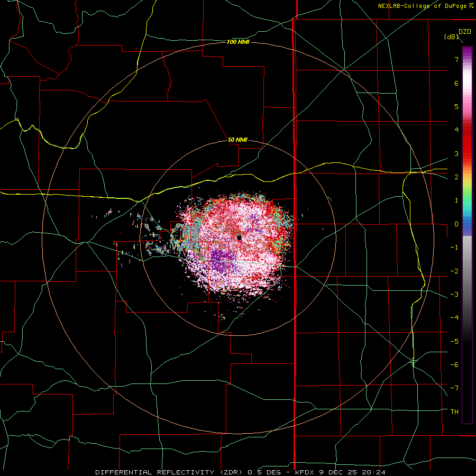Select the TH label at the scale bottom
This screenshot has height=476, width=476.
pos(454,411)
